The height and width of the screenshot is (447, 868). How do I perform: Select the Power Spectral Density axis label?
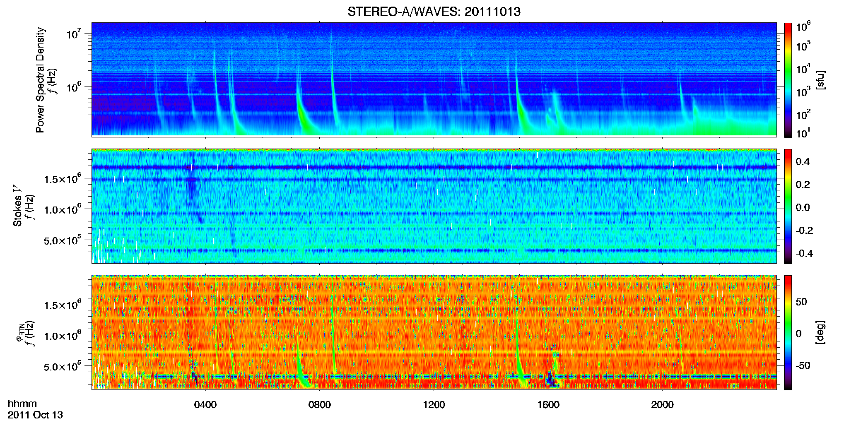coord(40,80)
